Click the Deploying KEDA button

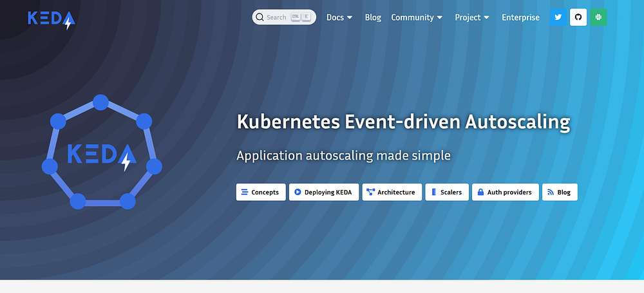pos(324,192)
